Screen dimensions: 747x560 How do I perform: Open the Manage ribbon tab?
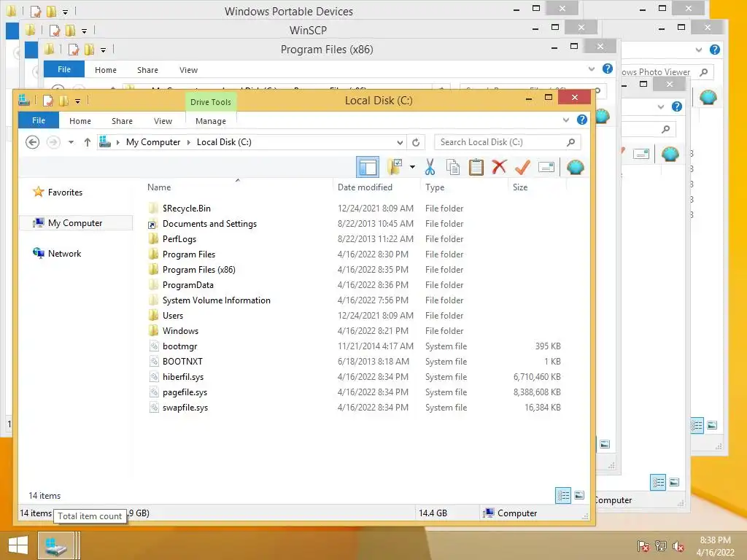[211, 121]
